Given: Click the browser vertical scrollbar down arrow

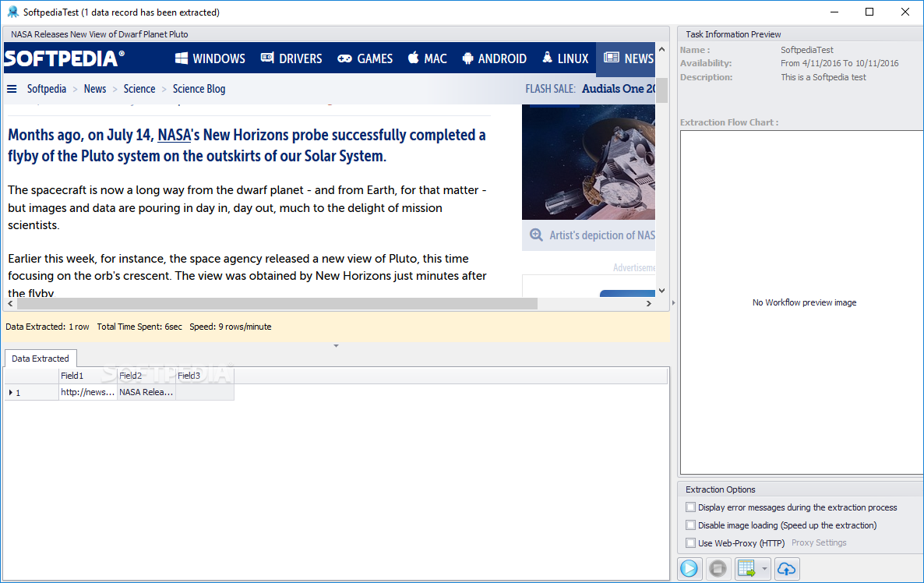Looking at the screenshot, I should coord(661,291).
